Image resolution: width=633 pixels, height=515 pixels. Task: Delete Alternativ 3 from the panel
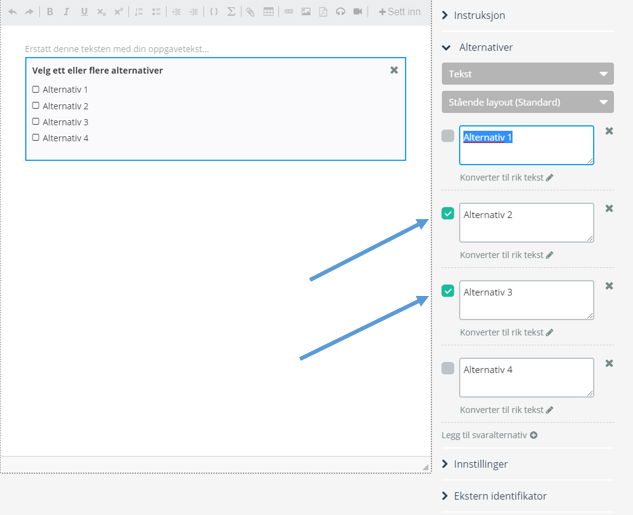click(609, 286)
